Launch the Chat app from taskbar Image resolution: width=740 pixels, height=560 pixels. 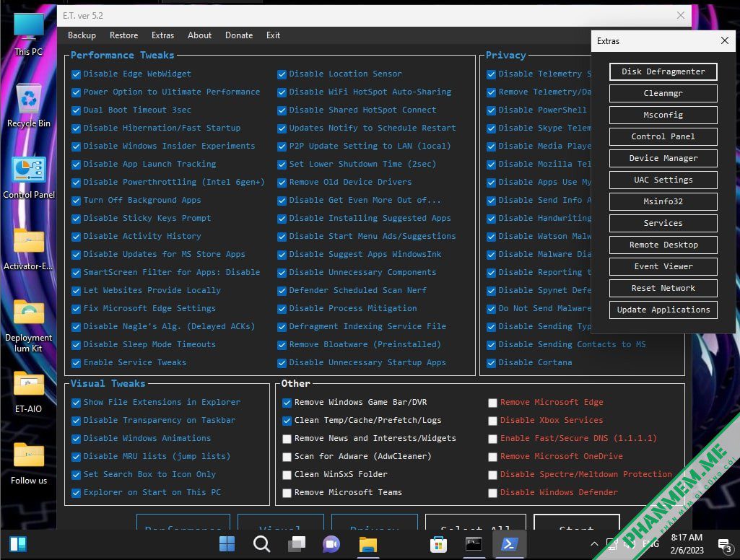pyautogui.click(x=331, y=544)
